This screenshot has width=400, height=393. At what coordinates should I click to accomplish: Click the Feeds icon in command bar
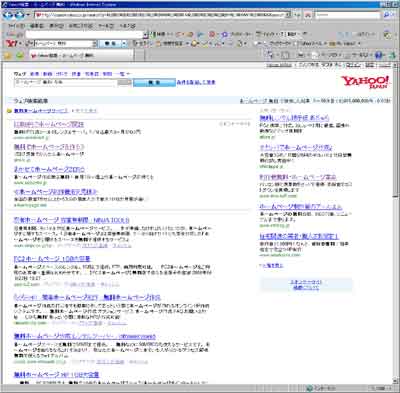285,55
